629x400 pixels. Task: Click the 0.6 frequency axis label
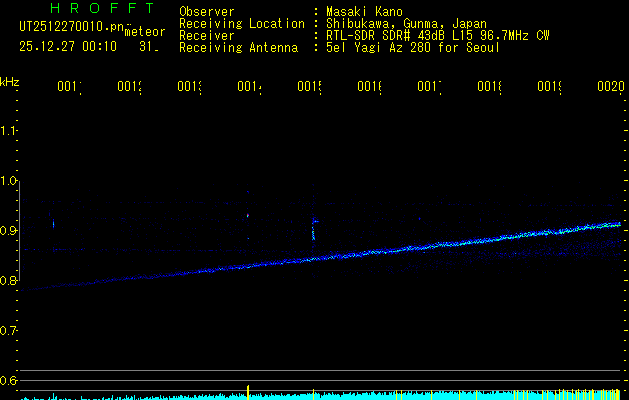(x=8, y=380)
